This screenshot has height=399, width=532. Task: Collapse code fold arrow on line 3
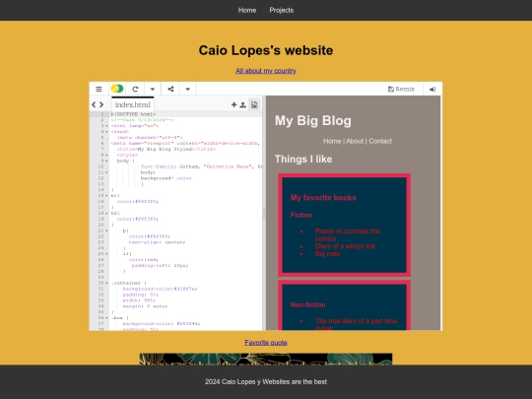[x=106, y=126]
